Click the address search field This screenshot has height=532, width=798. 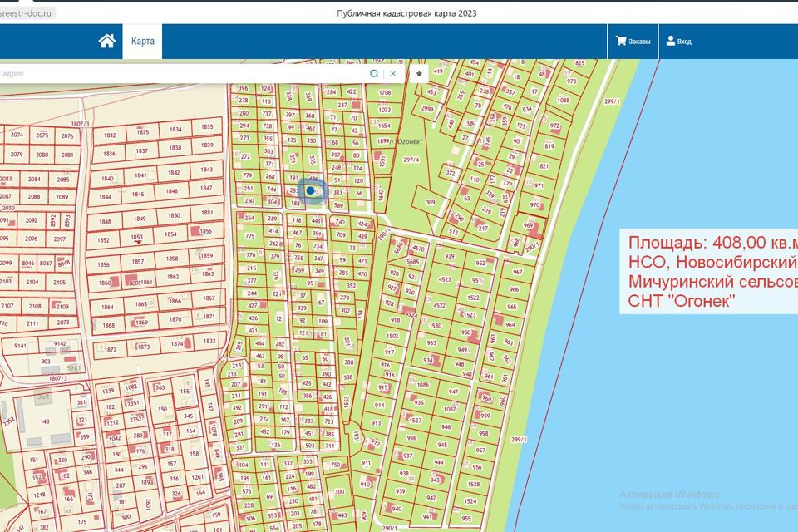183,73
